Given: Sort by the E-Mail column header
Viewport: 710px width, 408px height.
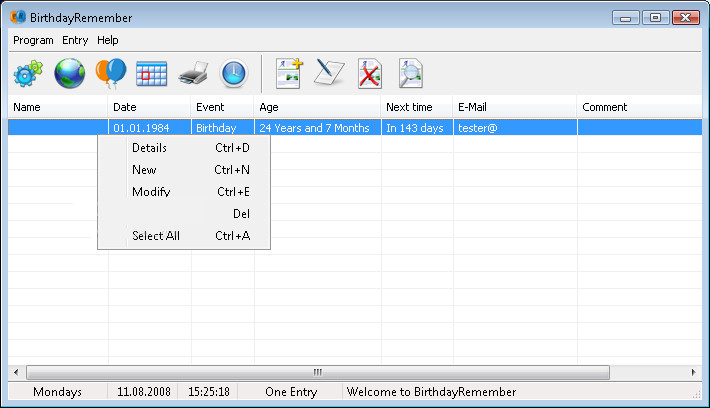Looking at the screenshot, I should [515, 107].
